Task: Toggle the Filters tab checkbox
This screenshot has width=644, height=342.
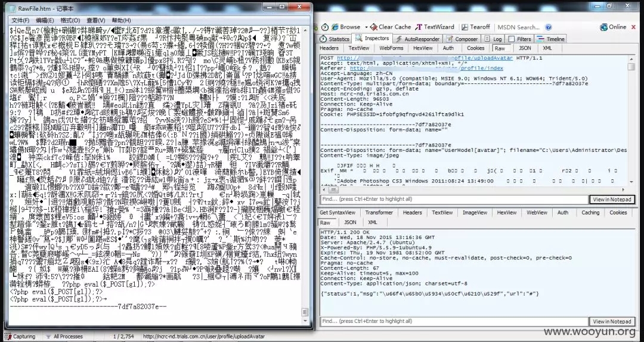Action: (512, 39)
